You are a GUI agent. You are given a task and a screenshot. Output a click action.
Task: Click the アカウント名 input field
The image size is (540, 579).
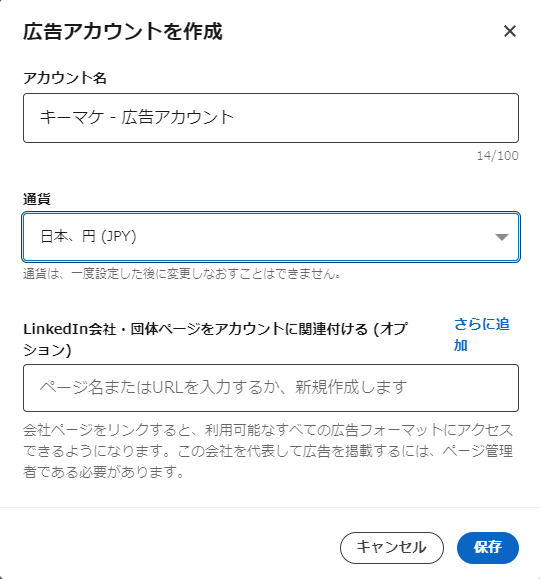pyautogui.click(x=271, y=118)
